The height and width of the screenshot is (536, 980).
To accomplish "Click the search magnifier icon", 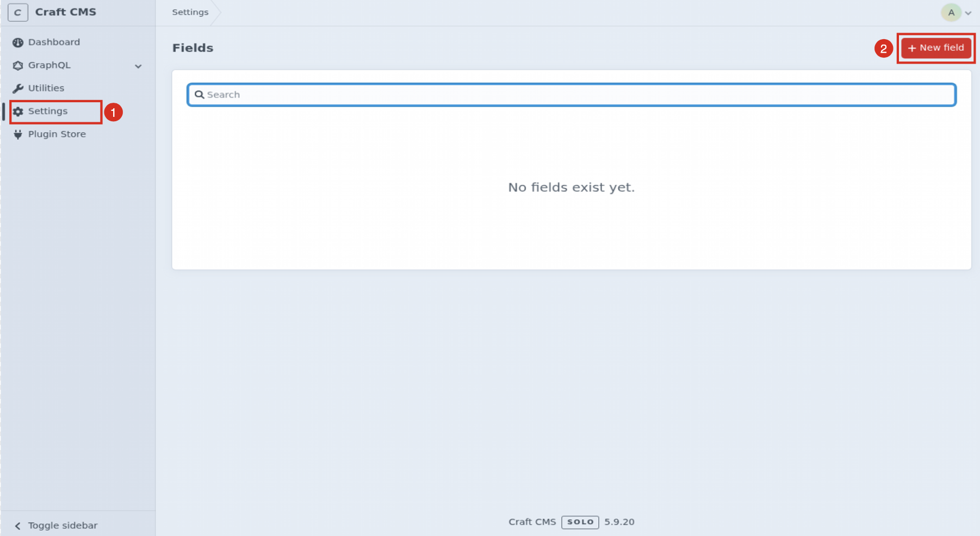I will 200,95.
